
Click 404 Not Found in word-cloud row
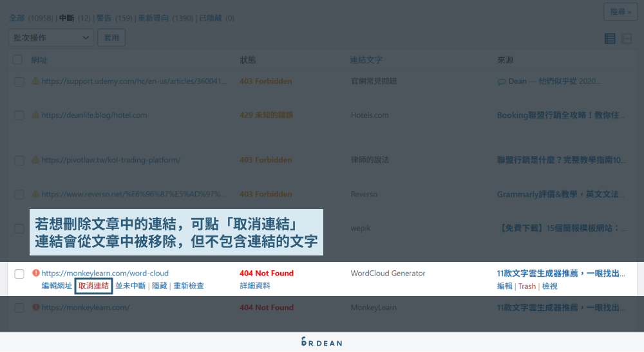coord(267,273)
